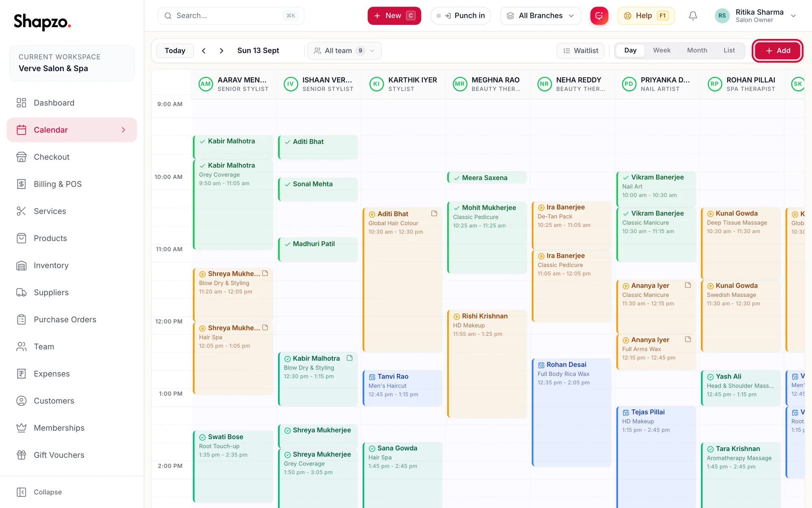Go to Expenses
The image size is (812, 508).
click(72, 374)
